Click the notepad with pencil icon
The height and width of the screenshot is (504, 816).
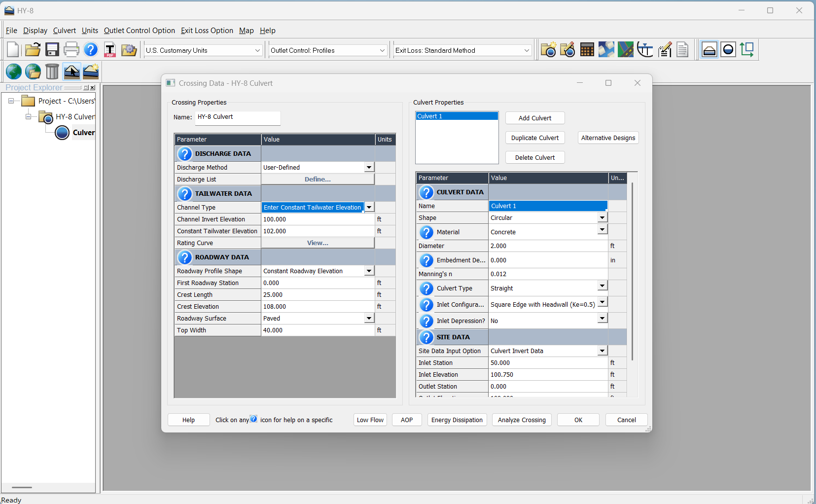tap(665, 50)
